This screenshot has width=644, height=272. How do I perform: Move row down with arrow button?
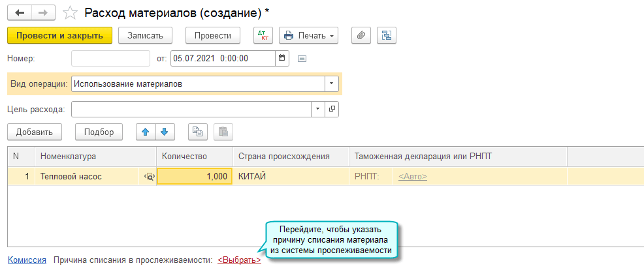(x=164, y=132)
